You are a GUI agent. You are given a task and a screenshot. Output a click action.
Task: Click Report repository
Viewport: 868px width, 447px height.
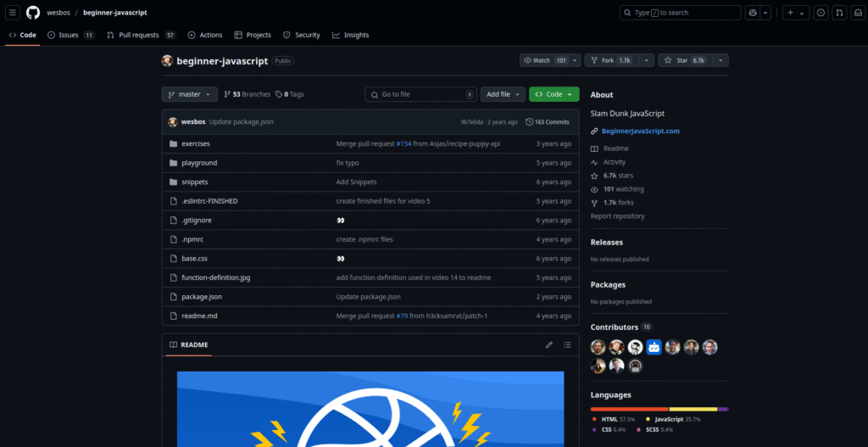(x=617, y=216)
